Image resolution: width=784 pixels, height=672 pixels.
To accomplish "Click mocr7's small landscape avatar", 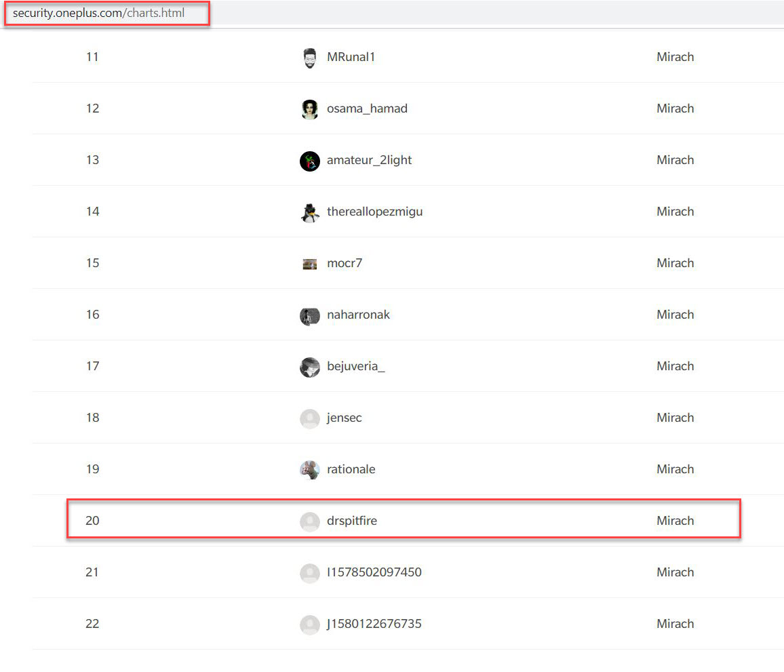I will click(309, 264).
